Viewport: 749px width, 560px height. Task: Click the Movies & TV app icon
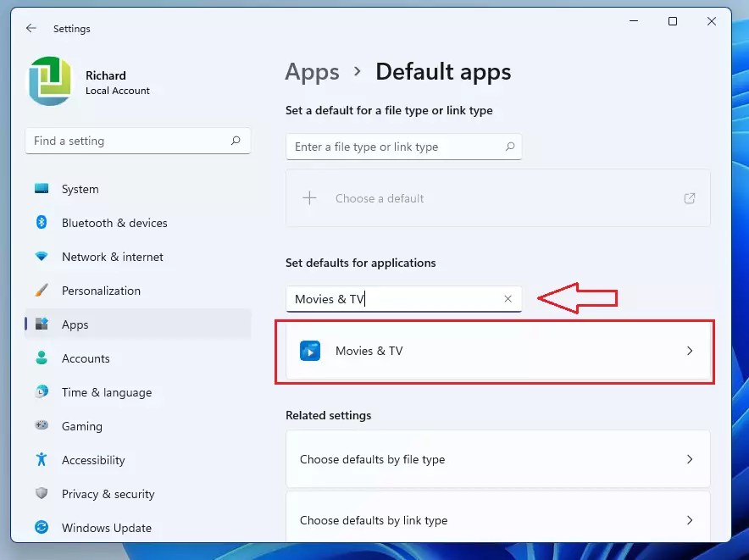click(310, 352)
